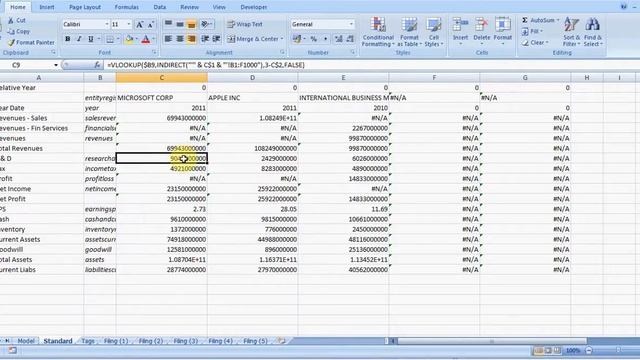Open the Review ribbon tab
Viewport: 640px width, 360px height.
pyautogui.click(x=189, y=7)
